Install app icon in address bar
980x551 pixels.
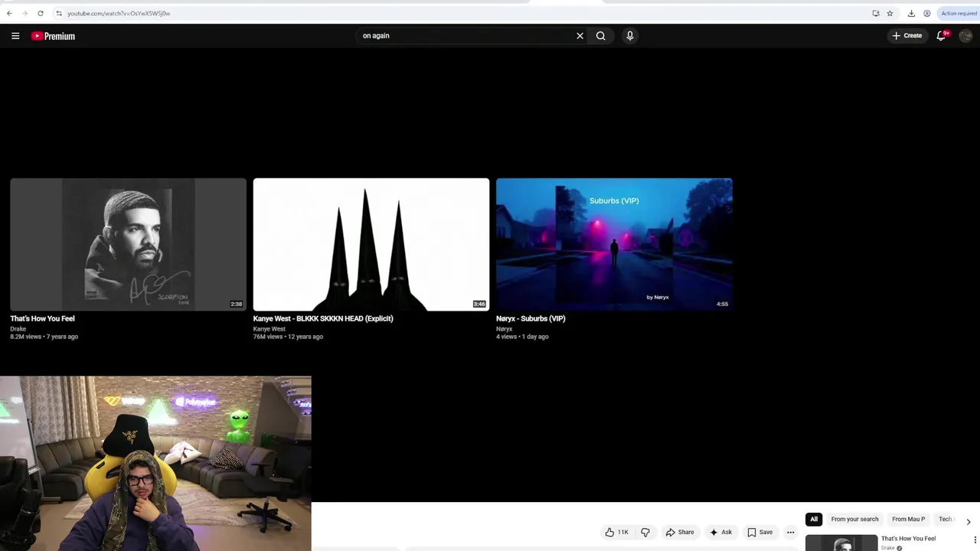[x=876, y=13]
